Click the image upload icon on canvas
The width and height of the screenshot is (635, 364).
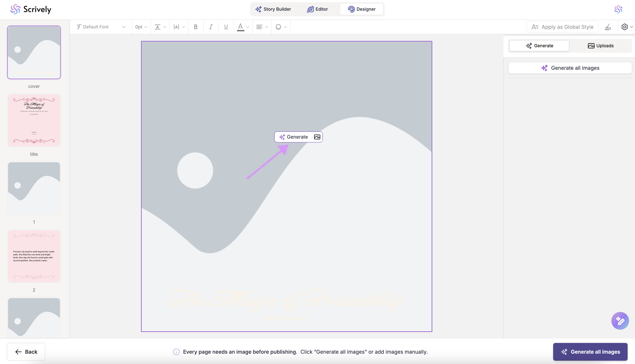point(317,137)
